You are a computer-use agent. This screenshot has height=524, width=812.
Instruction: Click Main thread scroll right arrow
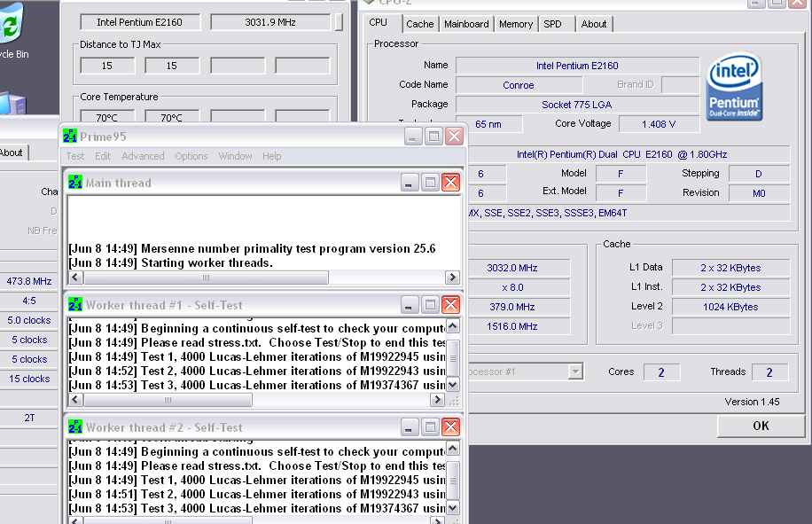tap(452, 277)
